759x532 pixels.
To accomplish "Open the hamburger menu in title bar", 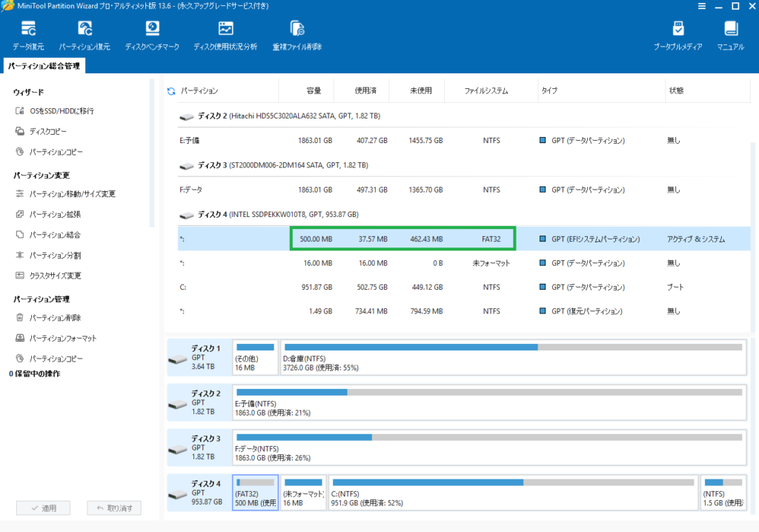I will (701, 6).
